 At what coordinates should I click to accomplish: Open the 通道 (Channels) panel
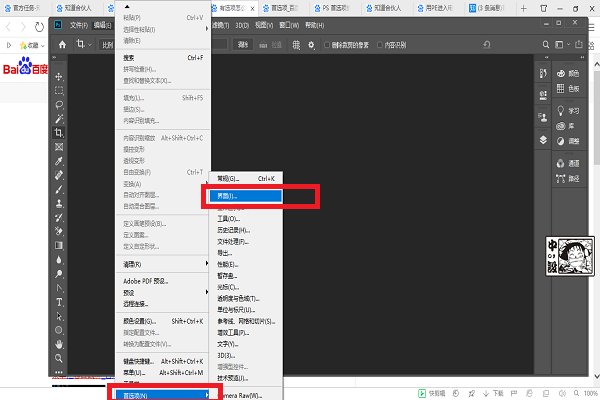568,163
